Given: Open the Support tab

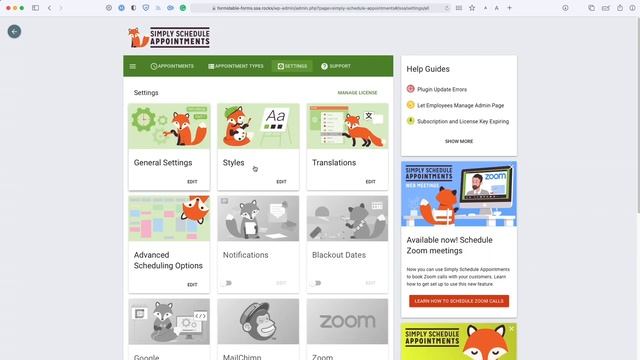Looking at the screenshot, I should pos(336,66).
